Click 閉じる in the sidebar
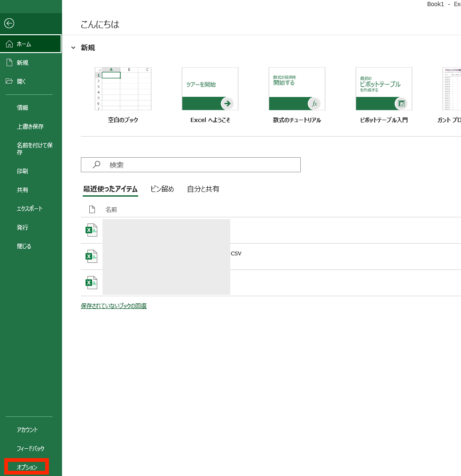 tap(24, 246)
